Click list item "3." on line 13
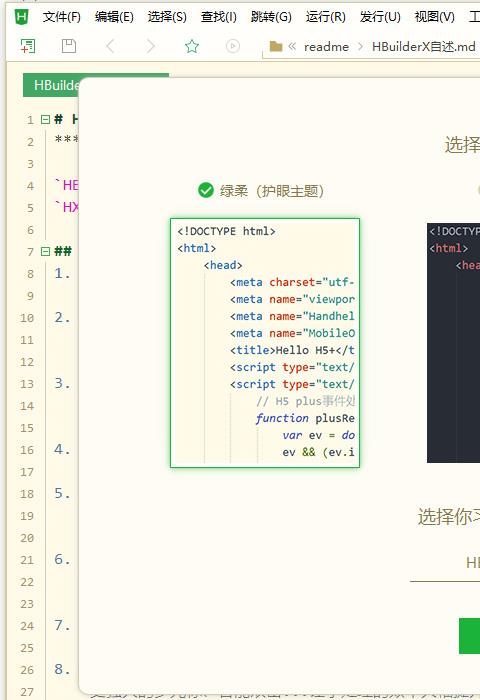This screenshot has width=480, height=700. tap(62, 383)
